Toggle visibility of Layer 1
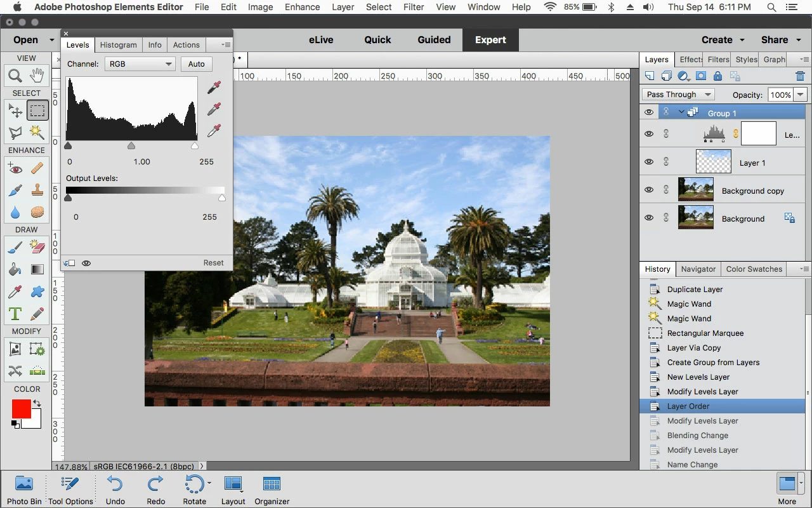Viewport: 812px width, 508px height. (648, 162)
